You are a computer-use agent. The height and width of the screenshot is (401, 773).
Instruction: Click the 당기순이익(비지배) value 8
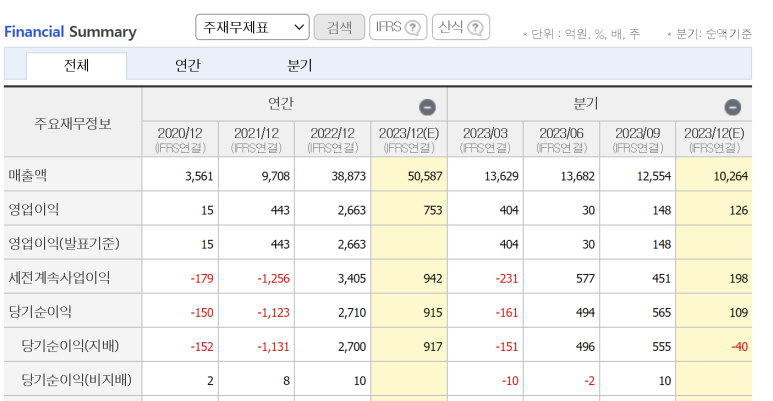286,381
